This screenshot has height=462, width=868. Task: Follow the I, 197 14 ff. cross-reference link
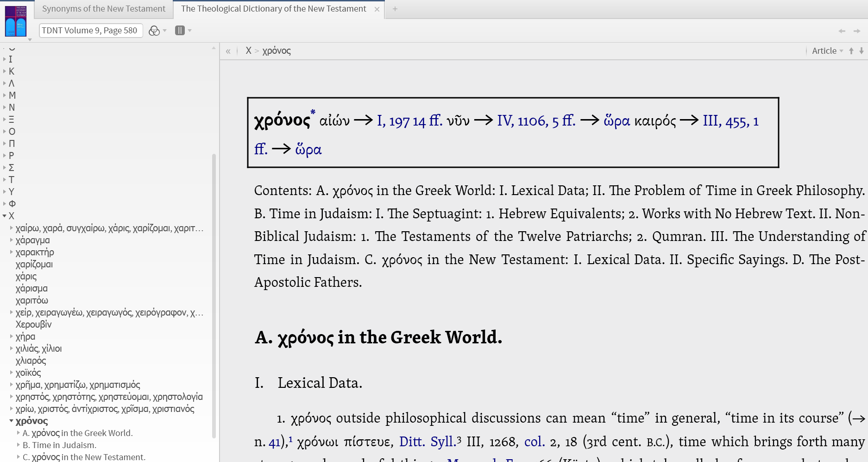pos(409,121)
